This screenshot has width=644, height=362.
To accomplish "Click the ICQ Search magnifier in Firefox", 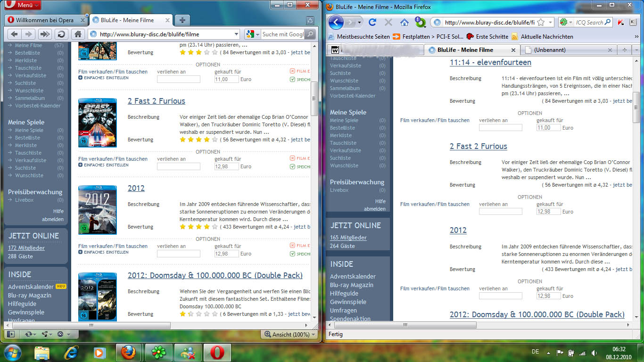I will (608, 22).
